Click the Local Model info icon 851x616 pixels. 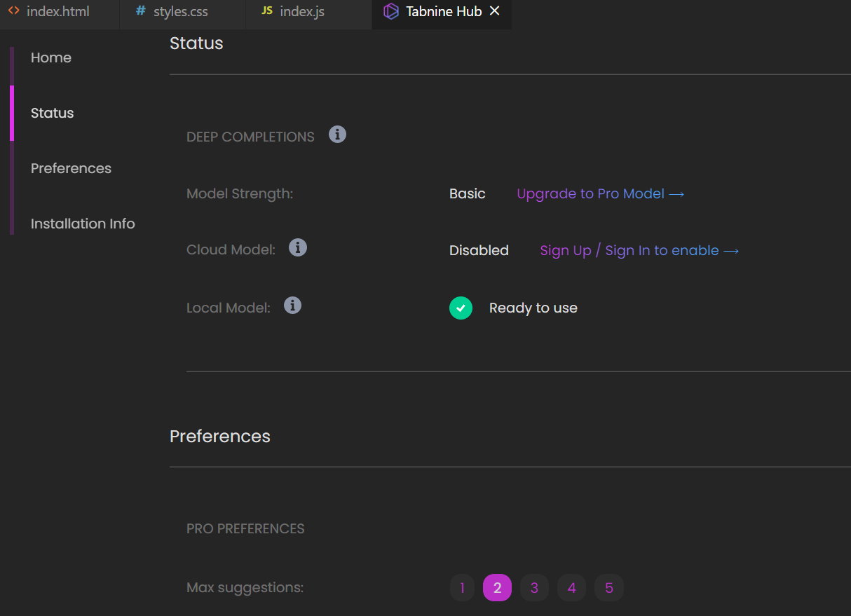tap(292, 305)
